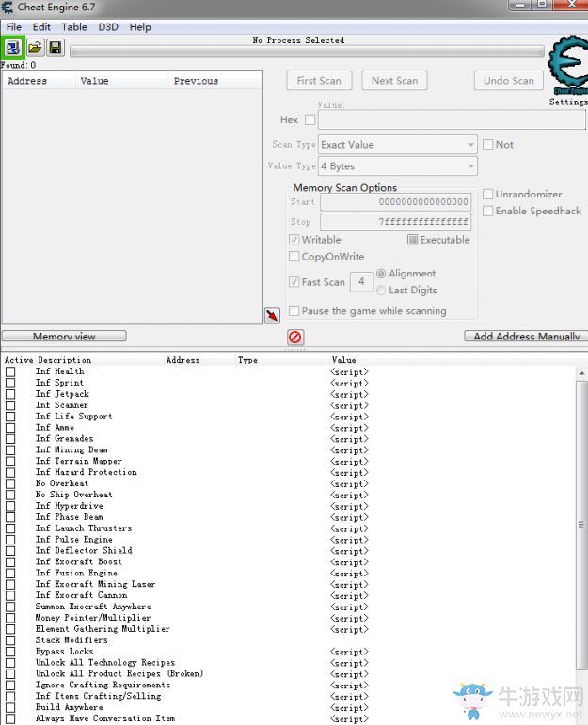This screenshot has width=588, height=725.
Task: Activate the Inf Jetpack script checkbox
Action: pyautogui.click(x=10, y=394)
